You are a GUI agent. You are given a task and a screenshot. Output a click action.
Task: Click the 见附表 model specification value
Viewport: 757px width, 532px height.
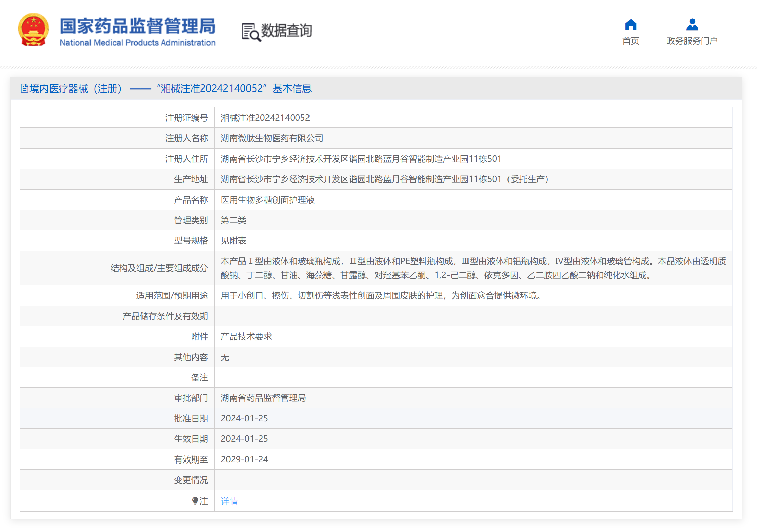(233, 240)
